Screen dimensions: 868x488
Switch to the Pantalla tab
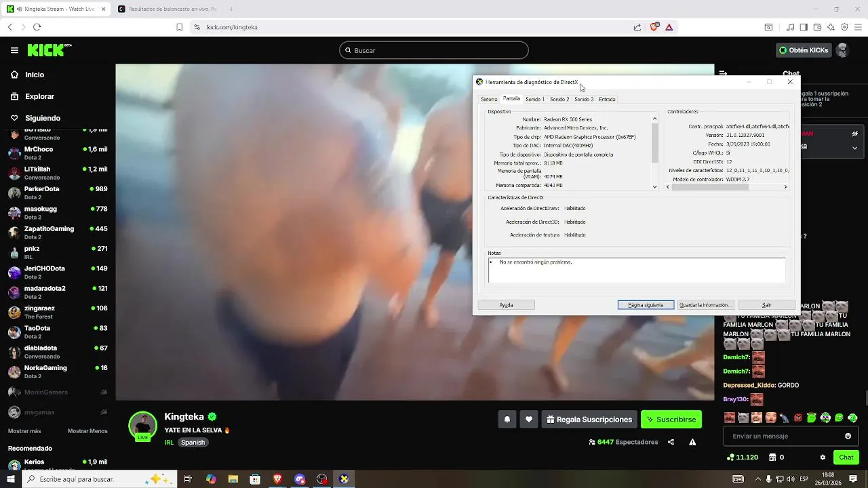[511, 99]
